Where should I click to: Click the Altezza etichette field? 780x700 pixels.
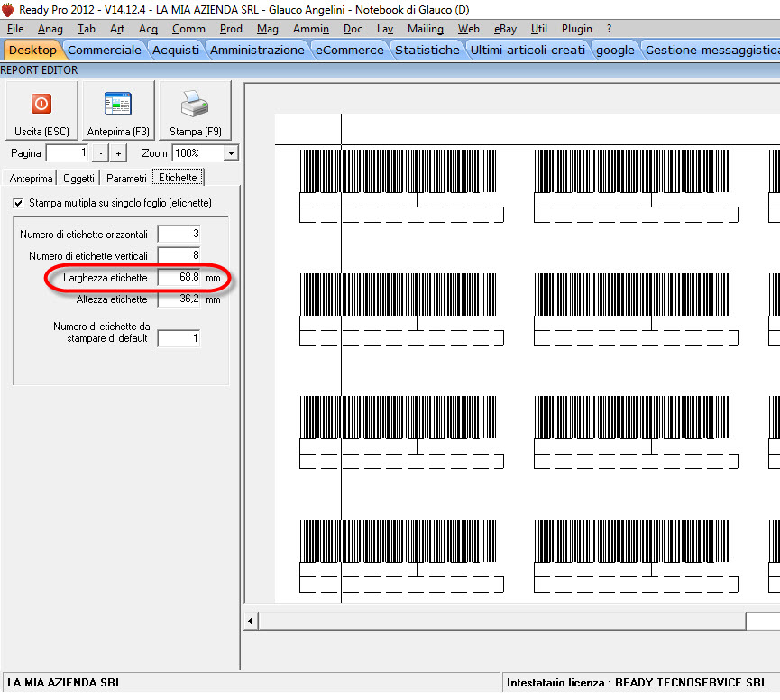pos(179,299)
